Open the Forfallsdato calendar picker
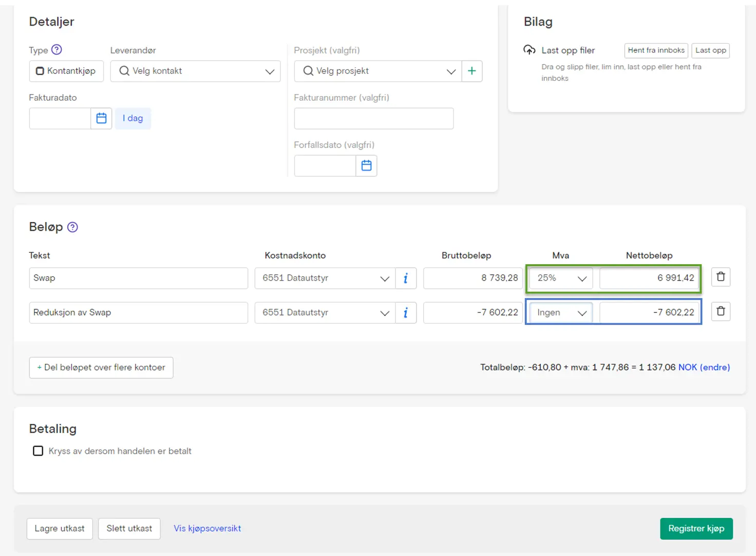The height and width of the screenshot is (556, 756). click(x=366, y=165)
